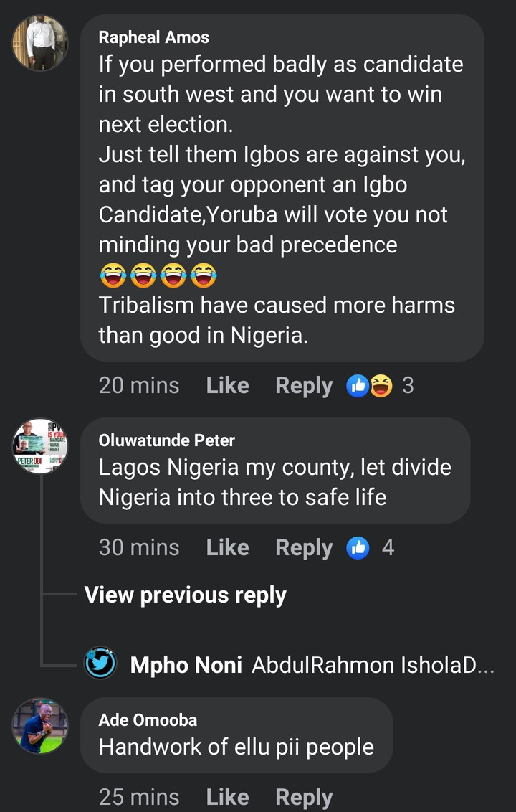Like Oluwatunde Peter's comment
The height and width of the screenshot is (812, 516).
227,548
